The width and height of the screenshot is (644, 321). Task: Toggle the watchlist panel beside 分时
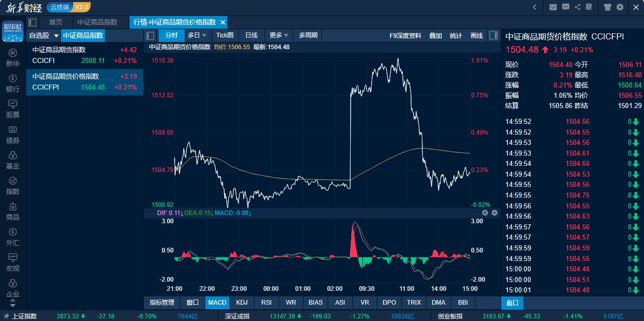pyautogui.click(x=150, y=35)
